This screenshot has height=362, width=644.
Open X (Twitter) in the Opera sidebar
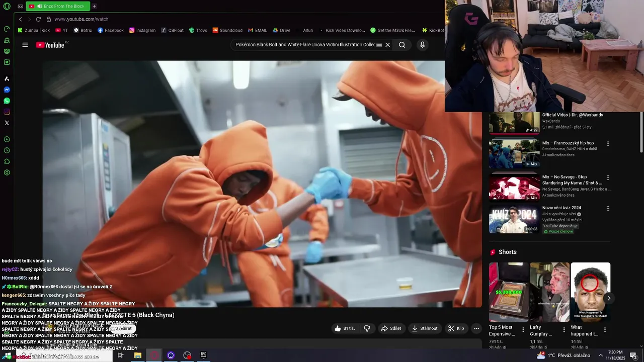pos(7,123)
